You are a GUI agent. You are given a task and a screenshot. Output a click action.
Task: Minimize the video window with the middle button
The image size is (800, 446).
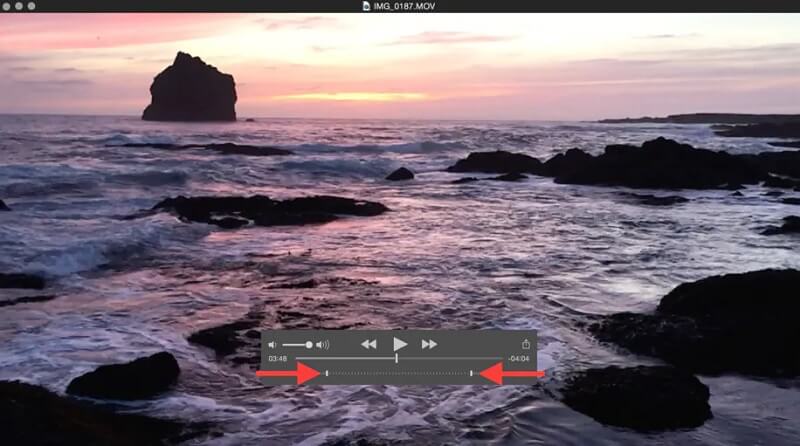[19, 6]
